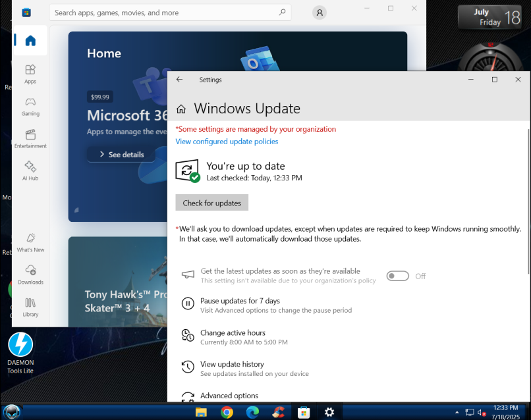Click the 'Last checked: Today, 12:33 PM' text
Image resolution: width=531 pixels, height=420 pixels.
coord(254,178)
